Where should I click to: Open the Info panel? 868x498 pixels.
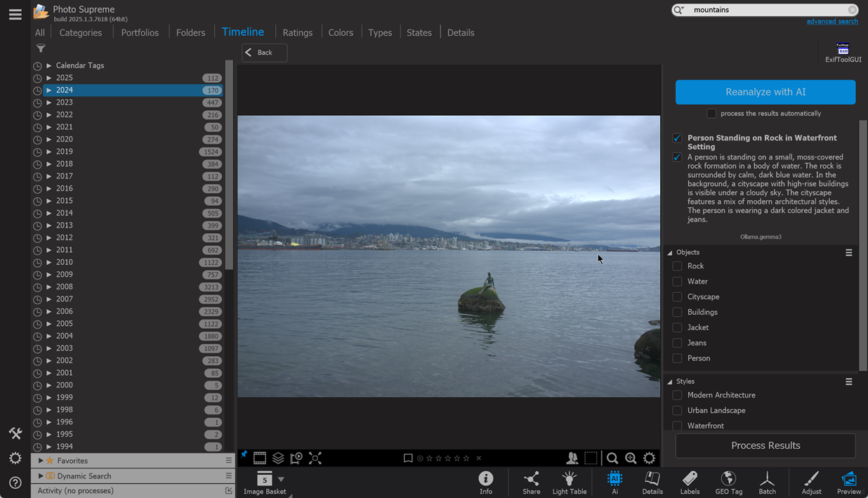tap(486, 483)
